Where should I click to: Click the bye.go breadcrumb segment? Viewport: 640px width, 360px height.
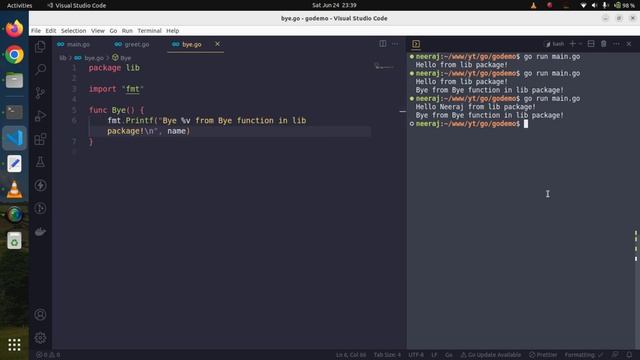pyautogui.click(x=89, y=58)
